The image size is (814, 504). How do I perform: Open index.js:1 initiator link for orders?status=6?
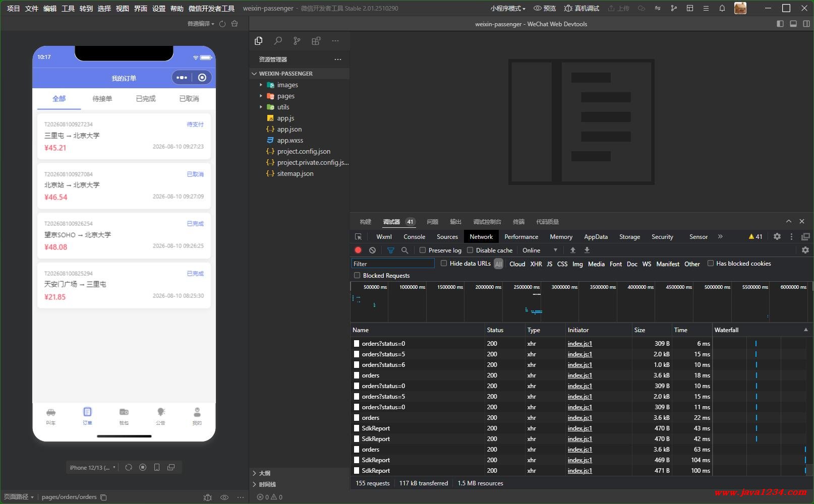(579, 365)
